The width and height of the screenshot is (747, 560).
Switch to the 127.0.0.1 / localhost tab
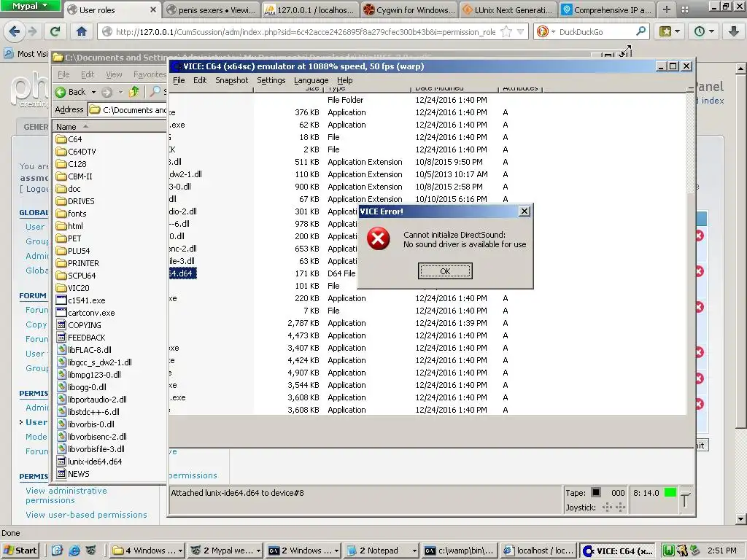coord(309,9)
